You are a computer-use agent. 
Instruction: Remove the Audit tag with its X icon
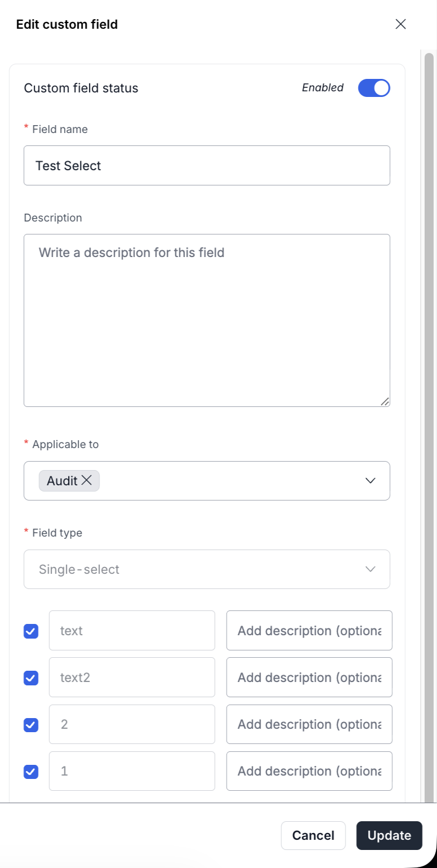[87, 480]
